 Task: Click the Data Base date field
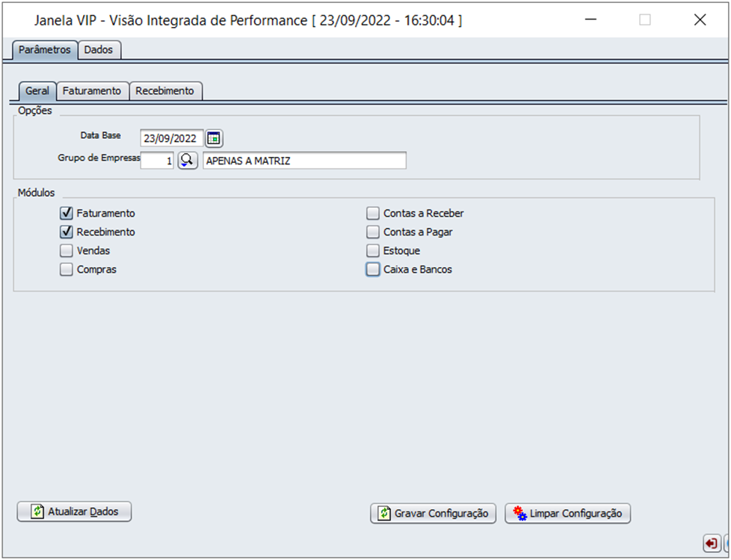[x=171, y=138]
